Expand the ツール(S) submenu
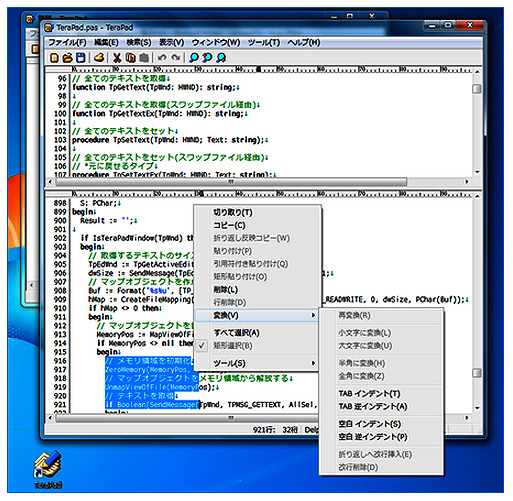Viewport: 513px width, 501px height. (257, 363)
